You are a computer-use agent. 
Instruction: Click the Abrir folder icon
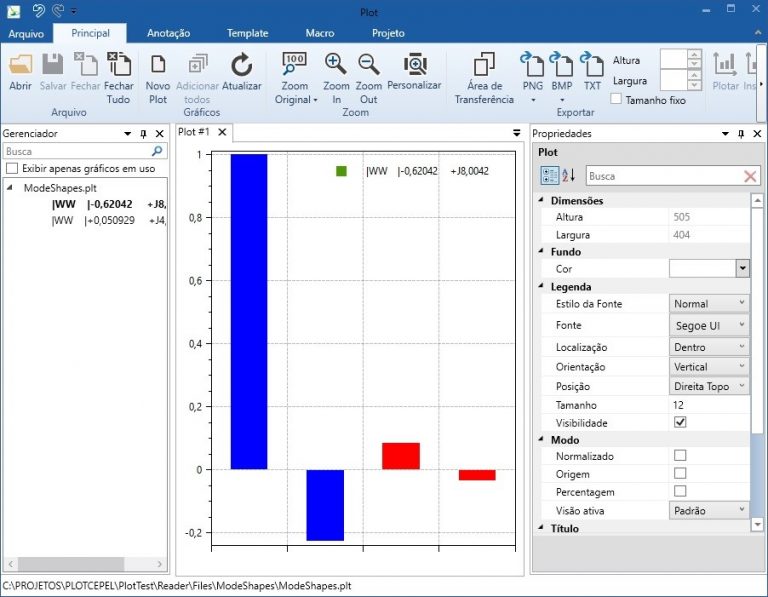pos(20,66)
